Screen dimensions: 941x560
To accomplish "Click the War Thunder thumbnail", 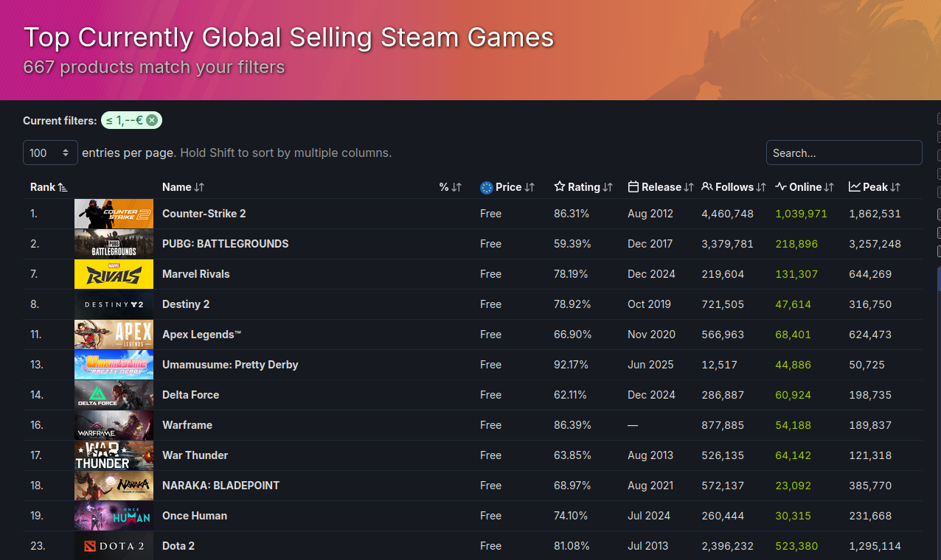I will click(114, 455).
